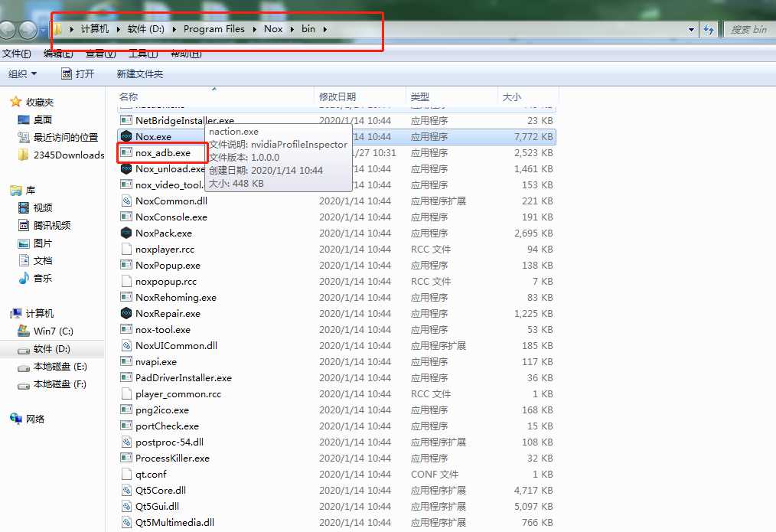Select the NoxPack.exe hexagon icon
This screenshot has height=532, width=776.
coord(126,233)
